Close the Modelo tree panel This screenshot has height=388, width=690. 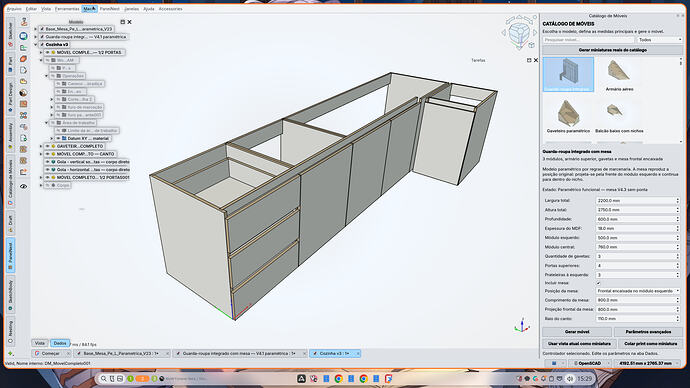click(x=129, y=22)
